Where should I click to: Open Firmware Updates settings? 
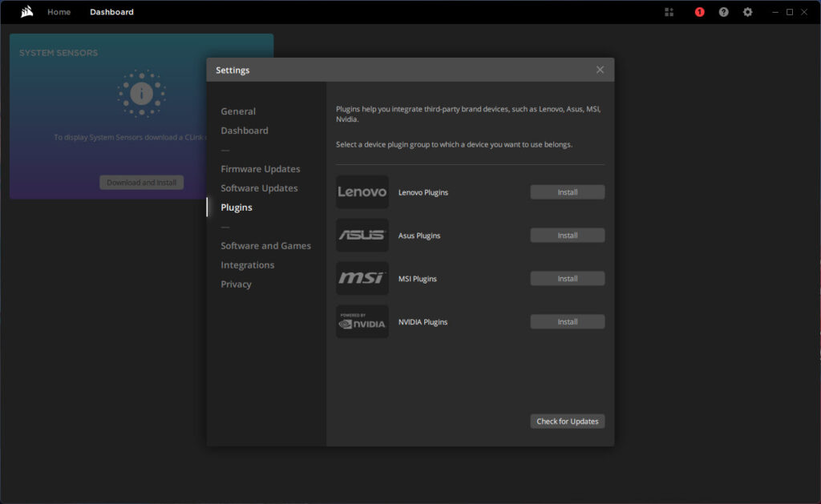(261, 168)
